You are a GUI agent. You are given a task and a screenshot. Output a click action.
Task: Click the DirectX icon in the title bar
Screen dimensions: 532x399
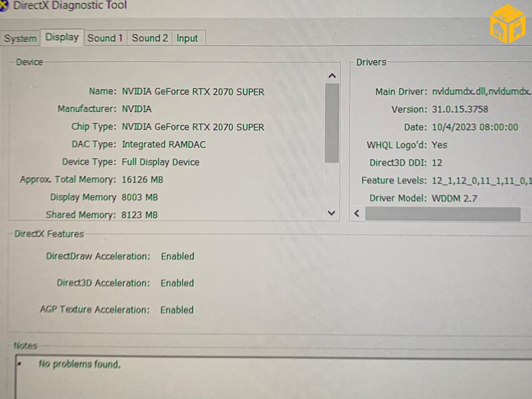(4, 6)
